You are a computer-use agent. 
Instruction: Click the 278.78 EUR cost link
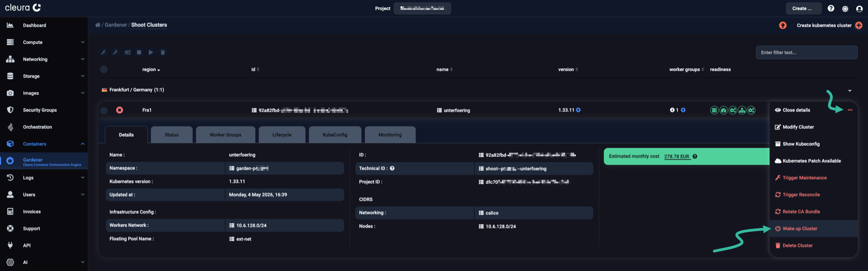point(677,157)
